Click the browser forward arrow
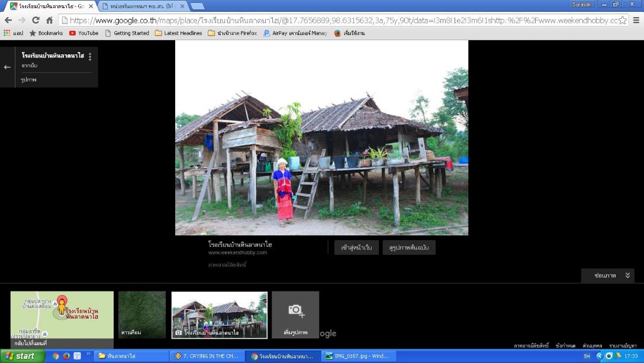 point(22,20)
